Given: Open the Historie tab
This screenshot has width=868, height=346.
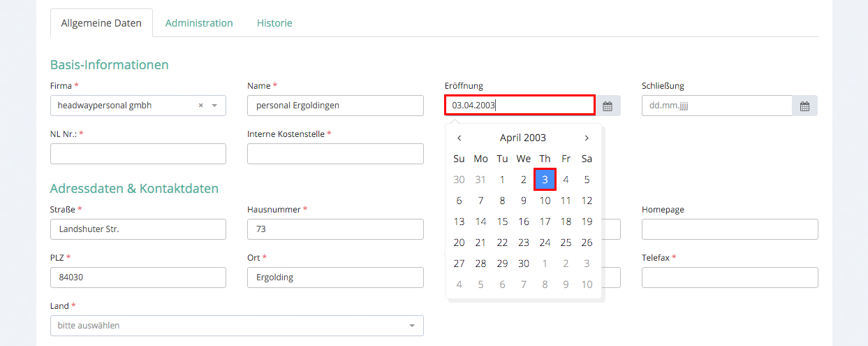Looking at the screenshot, I should click(274, 23).
